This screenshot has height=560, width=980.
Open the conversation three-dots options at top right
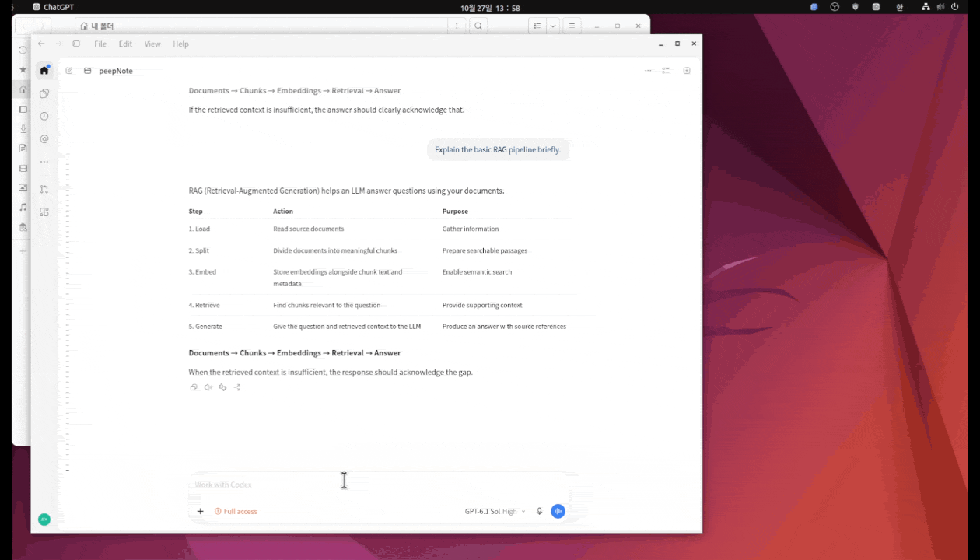[648, 71]
